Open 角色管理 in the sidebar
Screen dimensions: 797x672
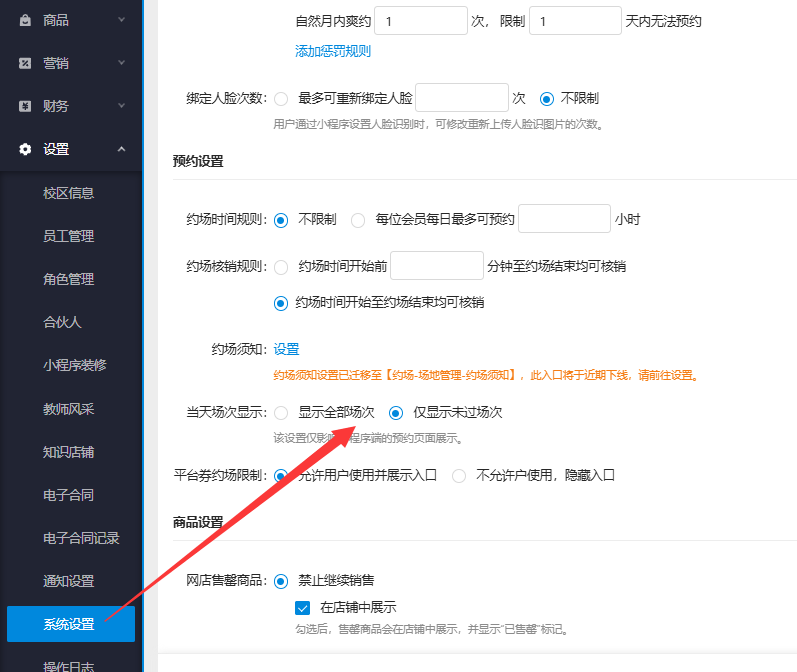click(69, 279)
